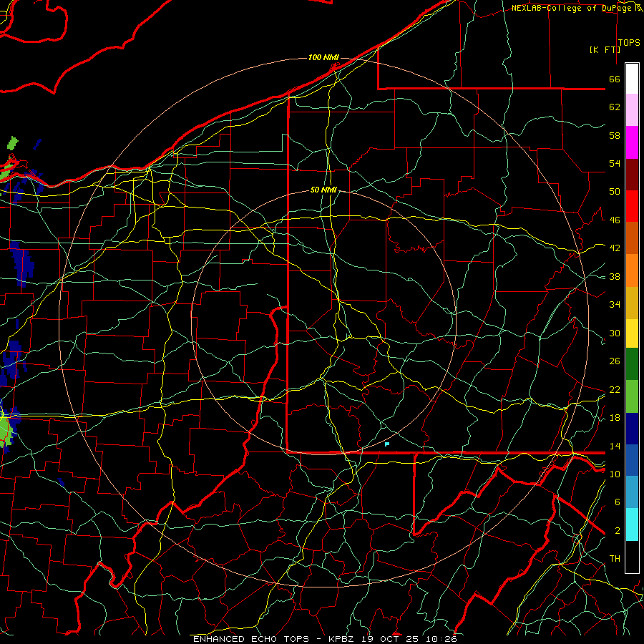Click the "TOPS" legend title

click(629, 43)
